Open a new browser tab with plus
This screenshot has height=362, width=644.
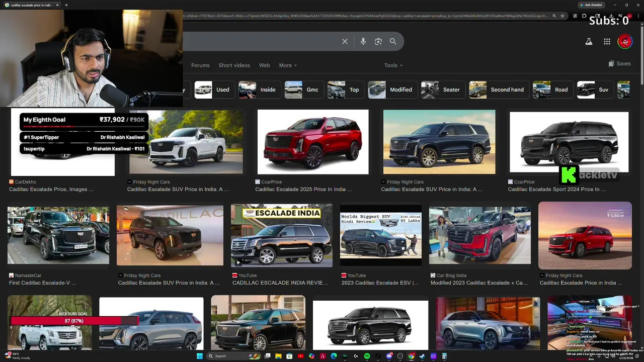click(x=66, y=5)
